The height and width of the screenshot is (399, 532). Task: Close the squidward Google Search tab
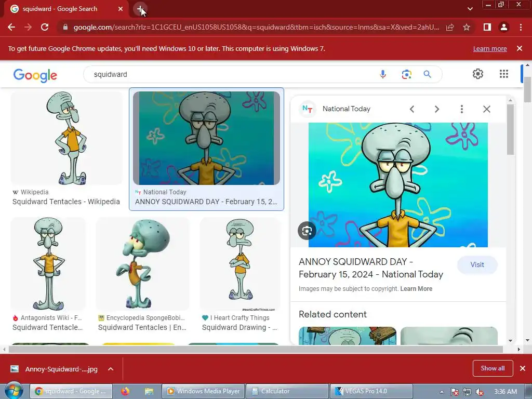click(121, 9)
